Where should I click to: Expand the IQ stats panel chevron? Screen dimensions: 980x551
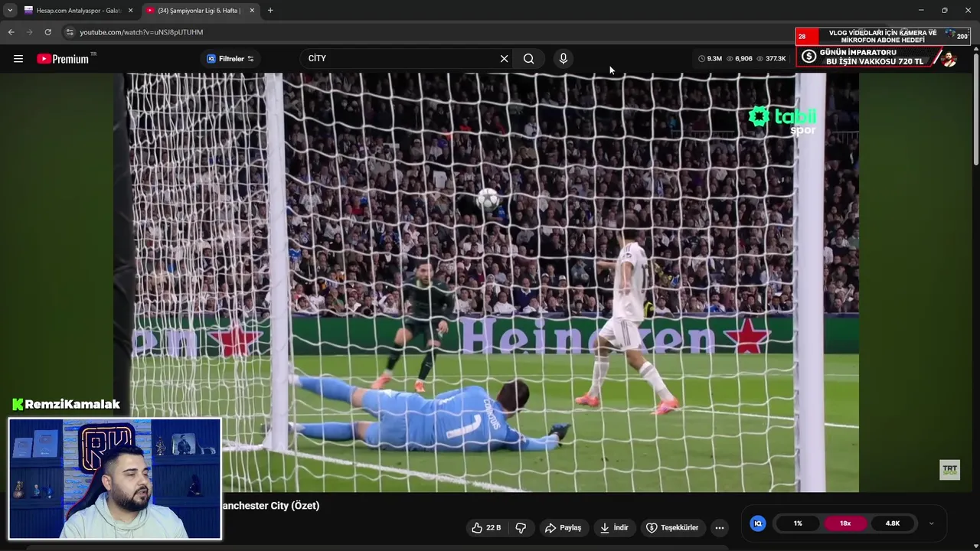931,523
